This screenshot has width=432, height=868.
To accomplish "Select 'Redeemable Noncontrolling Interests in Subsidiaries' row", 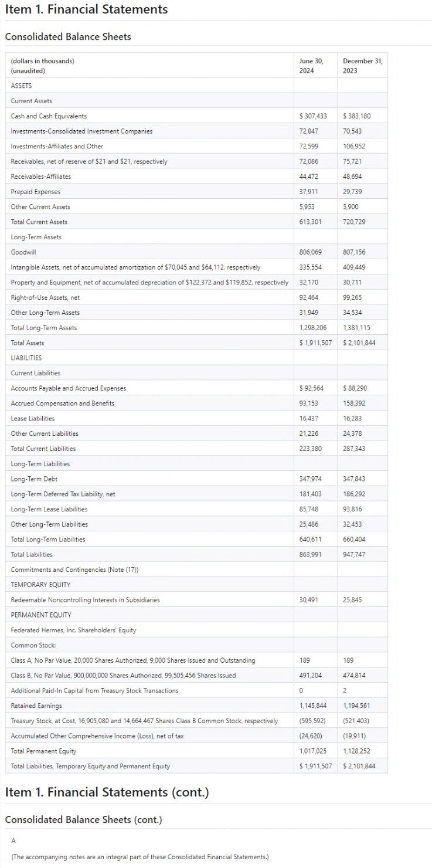I will 85,600.
